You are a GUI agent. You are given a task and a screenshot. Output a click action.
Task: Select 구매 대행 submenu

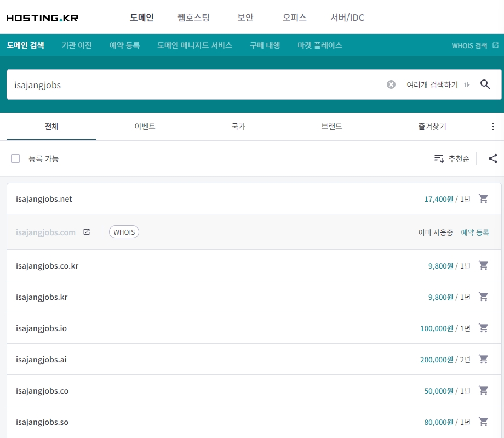pyautogui.click(x=265, y=45)
